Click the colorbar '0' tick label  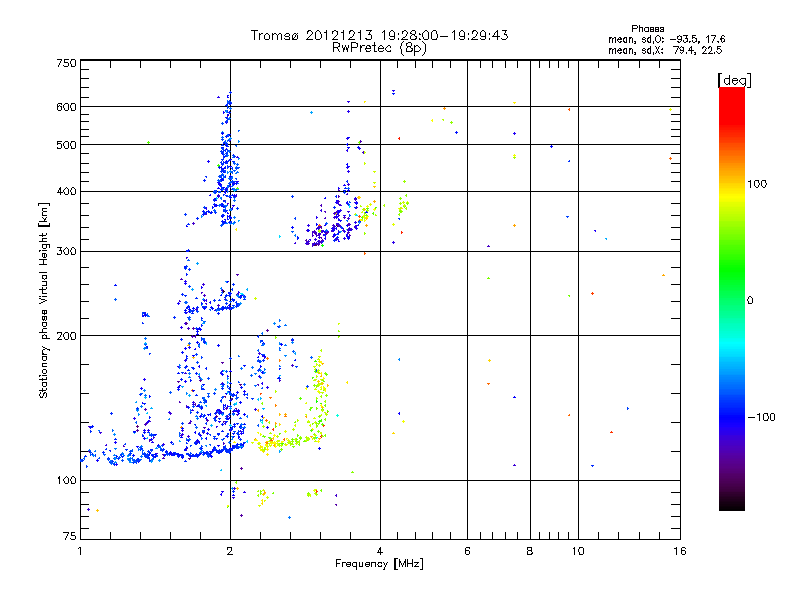749,301
